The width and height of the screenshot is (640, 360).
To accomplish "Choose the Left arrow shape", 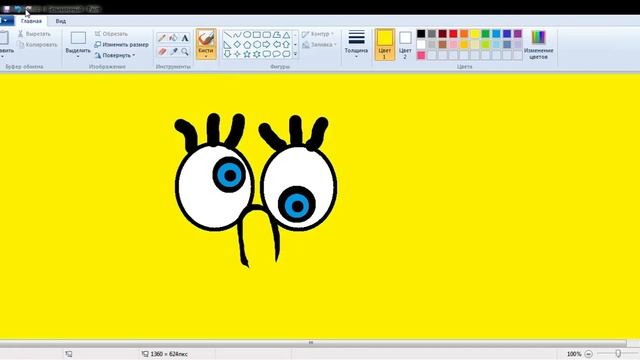I will tap(276, 44).
